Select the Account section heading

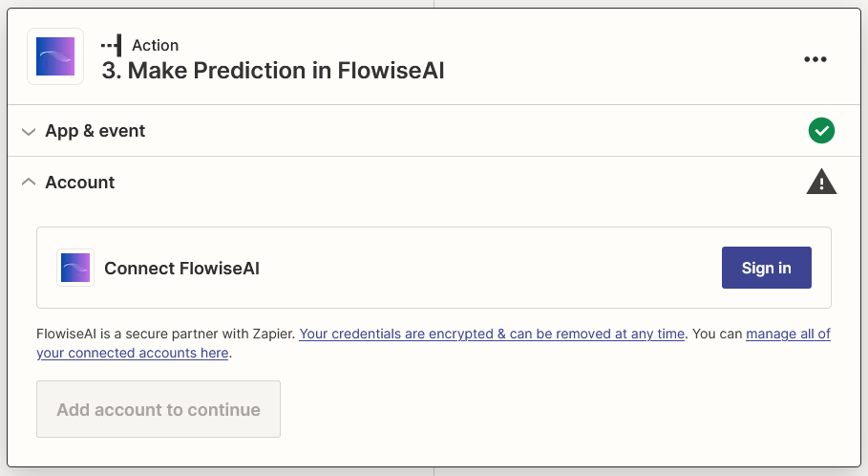[x=80, y=182]
